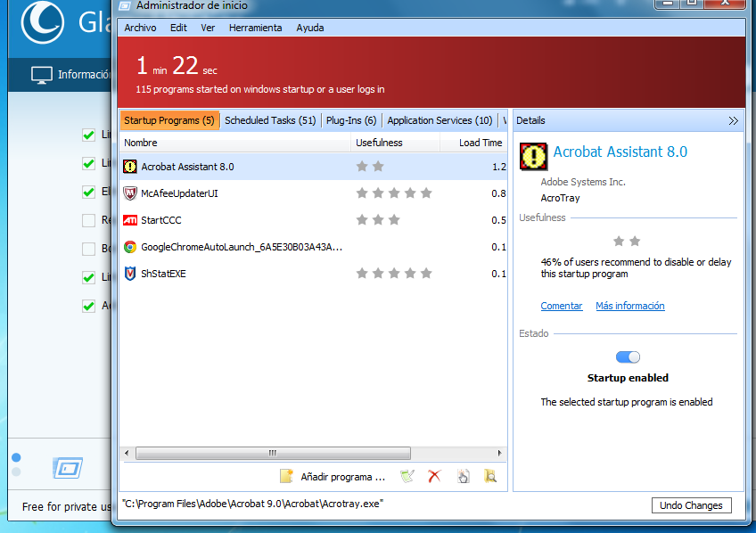
Task: Check the unchecked box labeled 'Re'
Action: pyautogui.click(x=88, y=220)
